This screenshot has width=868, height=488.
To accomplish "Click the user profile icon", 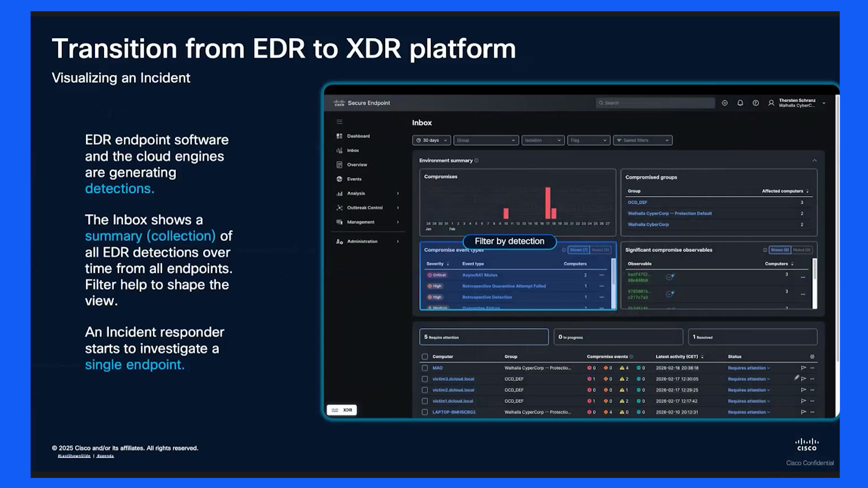I will tap(771, 103).
